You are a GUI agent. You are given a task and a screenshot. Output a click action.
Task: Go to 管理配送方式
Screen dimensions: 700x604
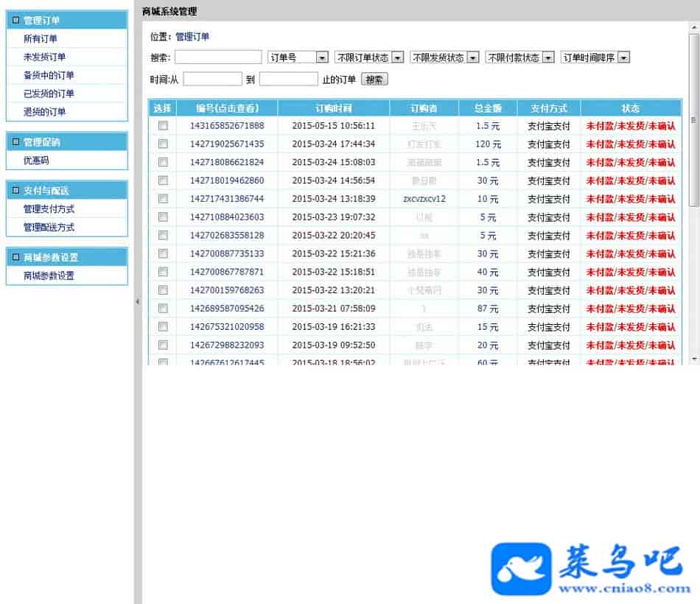[49, 227]
